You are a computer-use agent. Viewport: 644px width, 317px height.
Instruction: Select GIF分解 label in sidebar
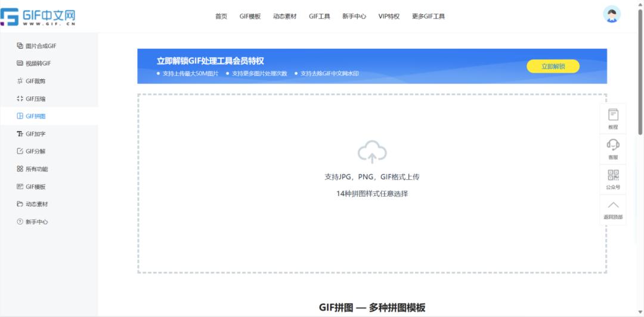36,151
